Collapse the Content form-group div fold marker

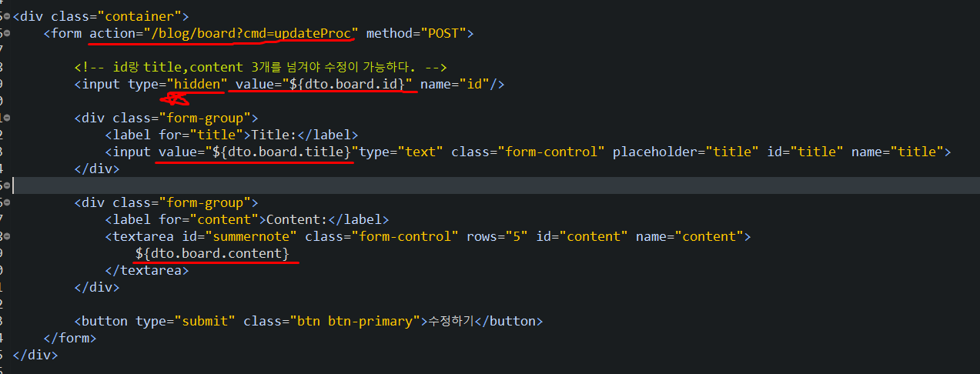pyautogui.click(x=7, y=203)
